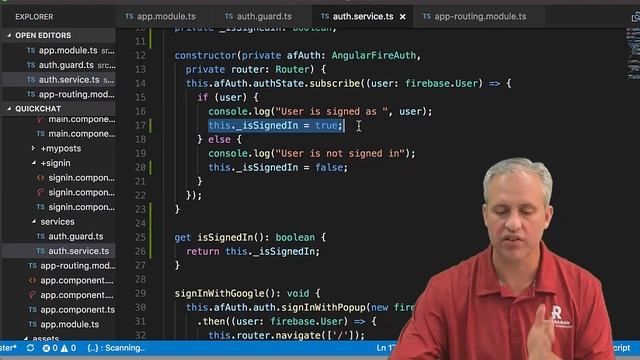The height and width of the screenshot is (360, 640).
Task: Click the TS icon of app-routing.module.ts tab
Action: pyautogui.click(x=427, y=16)
